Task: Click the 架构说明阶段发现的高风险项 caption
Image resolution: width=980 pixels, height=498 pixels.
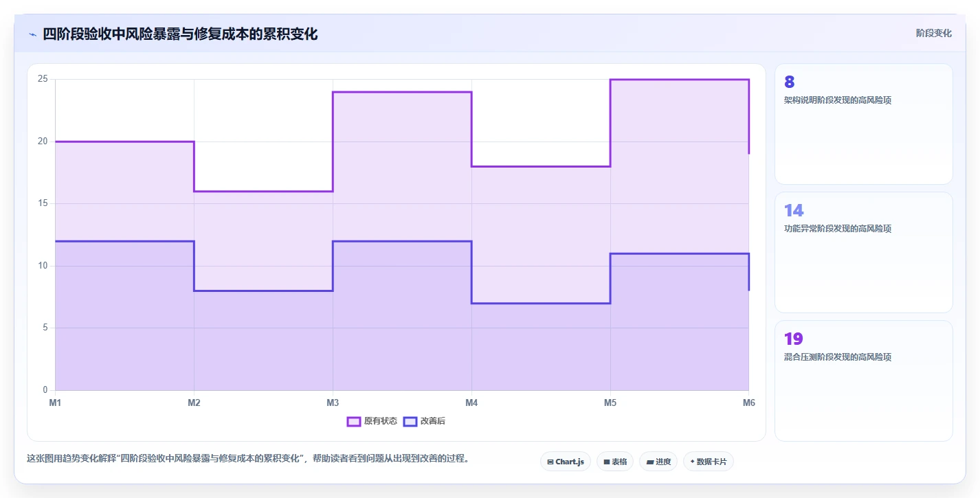Action: [838, 100]
